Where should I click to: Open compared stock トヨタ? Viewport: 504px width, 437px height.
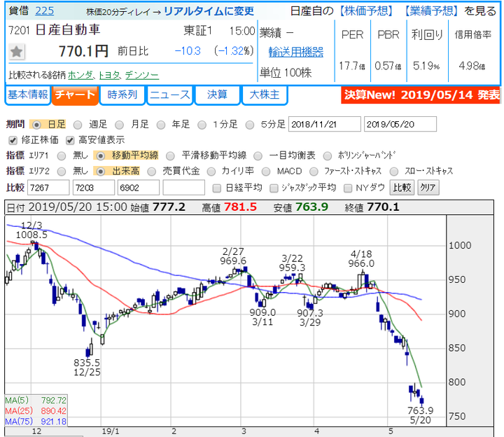click(109, 75)
